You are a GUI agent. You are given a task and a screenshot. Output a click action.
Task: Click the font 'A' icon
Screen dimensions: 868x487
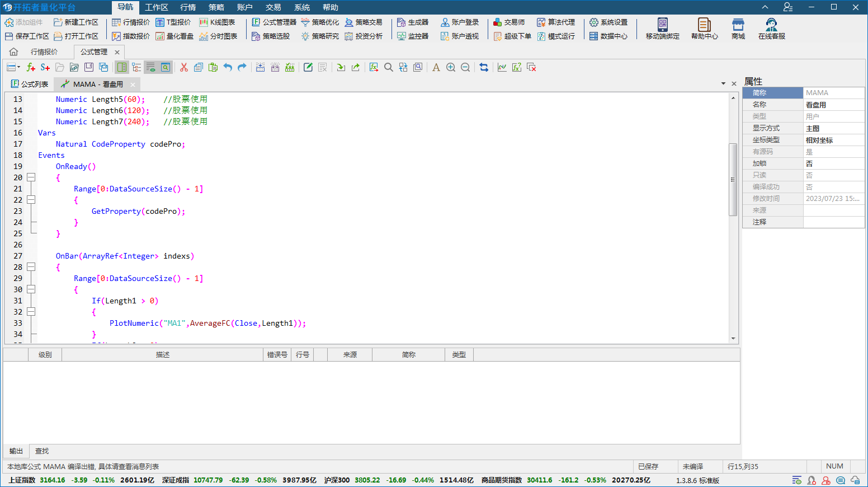pyautogui.click(x=436, y=67)
